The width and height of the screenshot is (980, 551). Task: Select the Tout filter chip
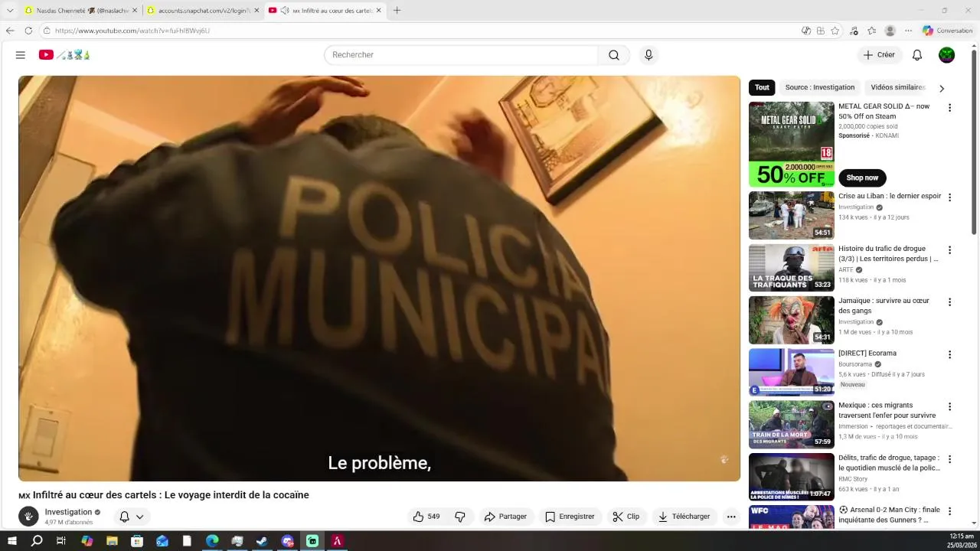[x=762, y=87]
